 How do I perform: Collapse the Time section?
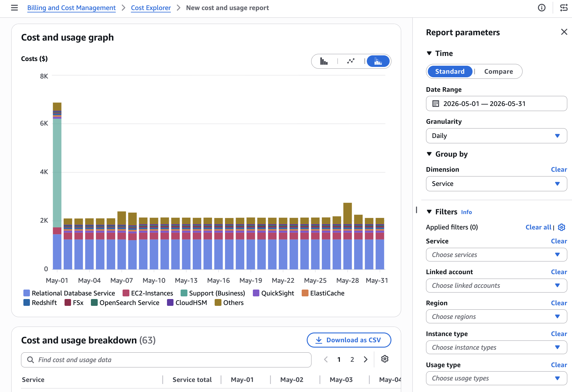click(429, 53)
